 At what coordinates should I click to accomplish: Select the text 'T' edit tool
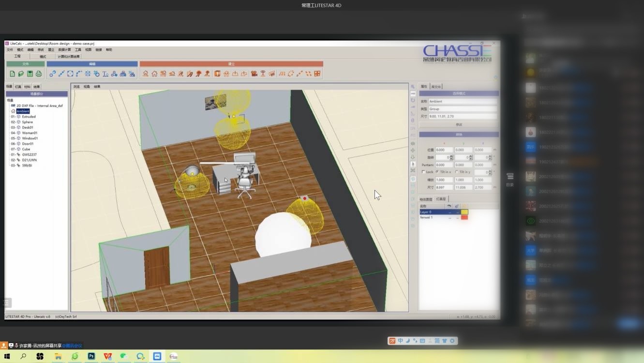tap(105, 74)
